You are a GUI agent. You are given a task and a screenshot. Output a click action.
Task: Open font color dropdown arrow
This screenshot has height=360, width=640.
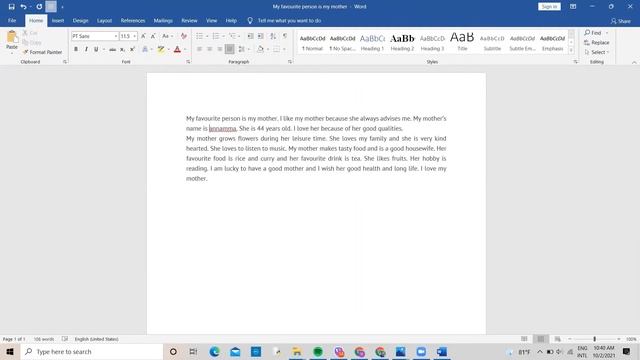pyautogui.click(x=185, y=49)
